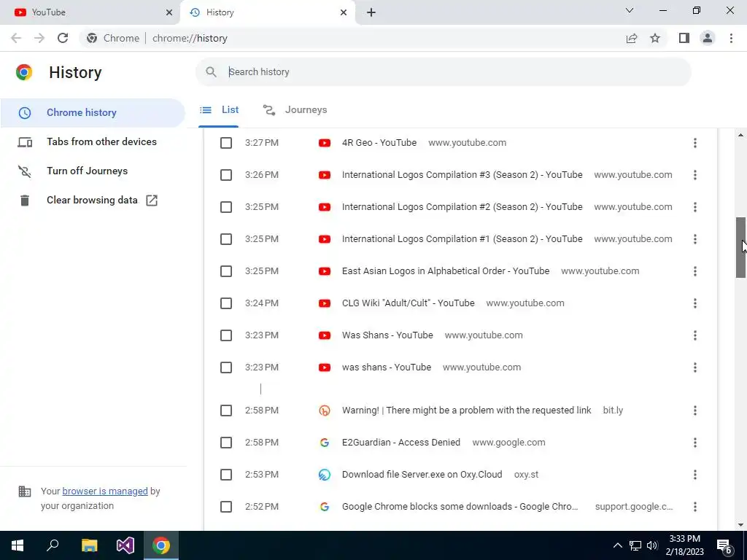Click the vertical scrollbar thumb
This screenshot has height=560, width=747.
pyautogui.click(x=740, y=248)
